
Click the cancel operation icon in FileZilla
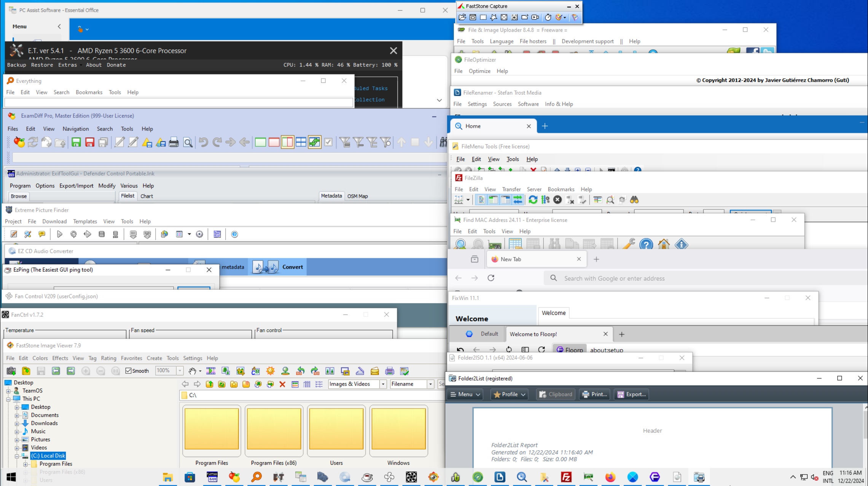[x=557, y=200]
